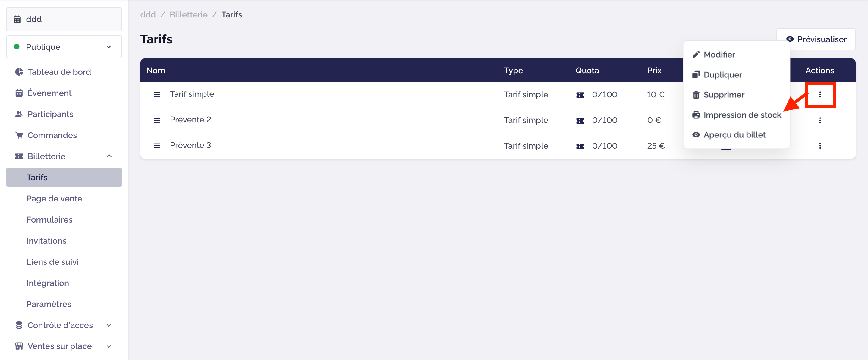
Task: Grab the drag handle of Tarif simple row
Action: (x=157, y=95)
